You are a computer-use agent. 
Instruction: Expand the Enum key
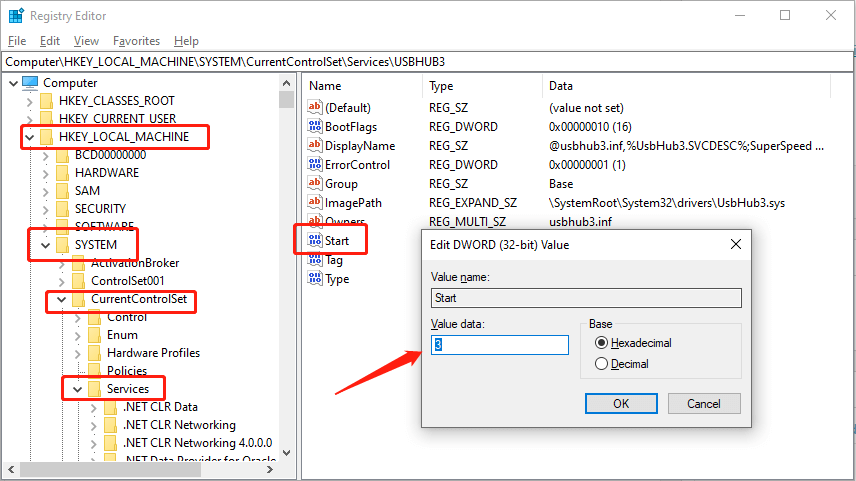77,335
